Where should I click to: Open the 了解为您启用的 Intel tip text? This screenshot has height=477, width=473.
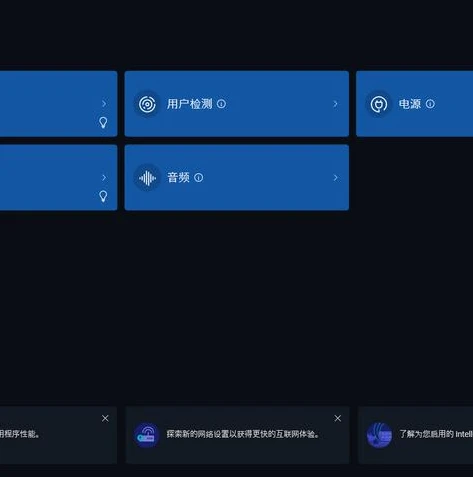[436, 434]
